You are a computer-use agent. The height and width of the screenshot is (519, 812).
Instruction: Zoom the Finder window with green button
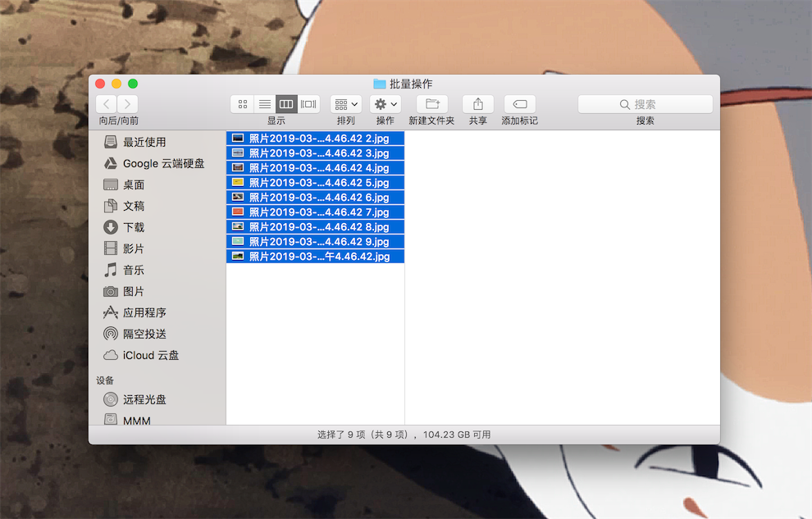(x=133, y=84)
